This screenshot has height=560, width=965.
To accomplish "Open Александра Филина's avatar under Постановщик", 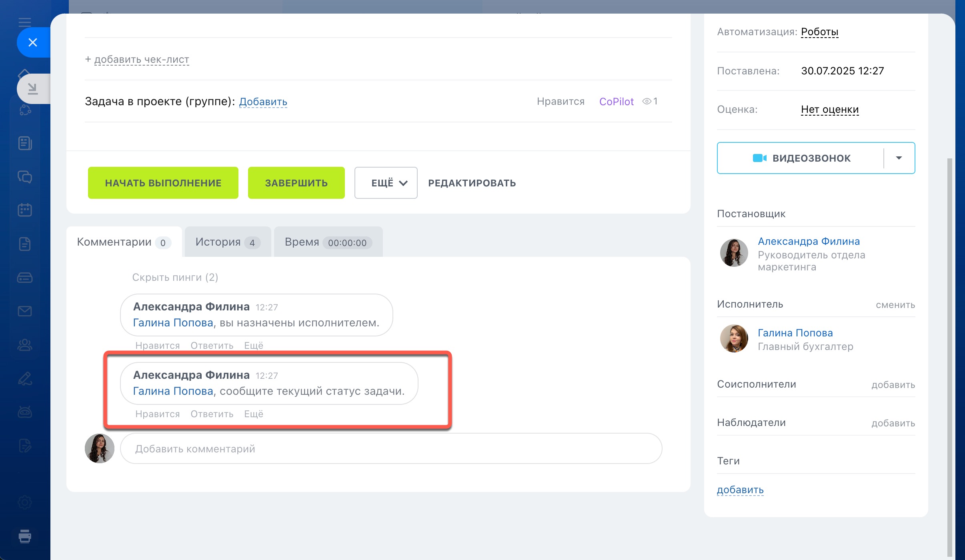I will (x=734, y=253).
